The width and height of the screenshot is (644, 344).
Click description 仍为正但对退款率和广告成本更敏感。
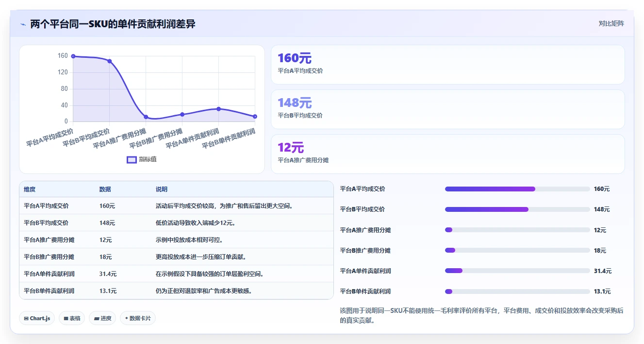pos(204,291)
